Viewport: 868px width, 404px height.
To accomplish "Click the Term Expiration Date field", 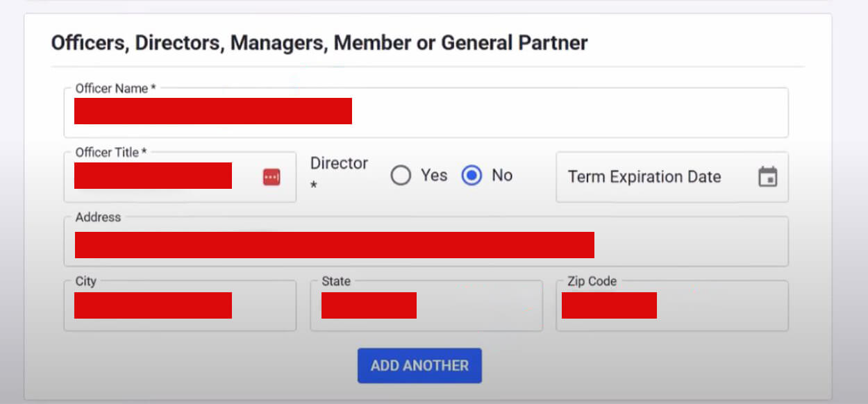I will 644,177.
